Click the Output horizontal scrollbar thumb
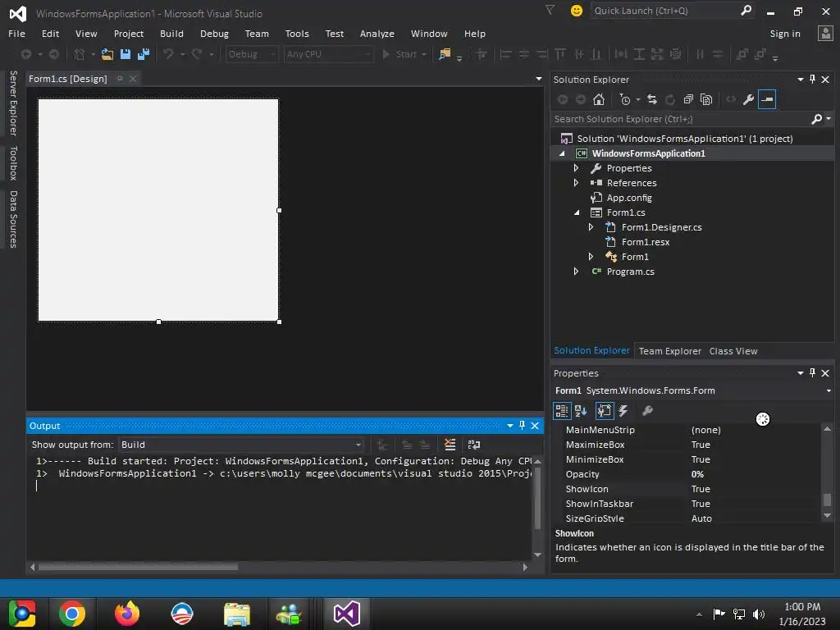The height and width of the screenshot is (630, 840). (138, 566)
